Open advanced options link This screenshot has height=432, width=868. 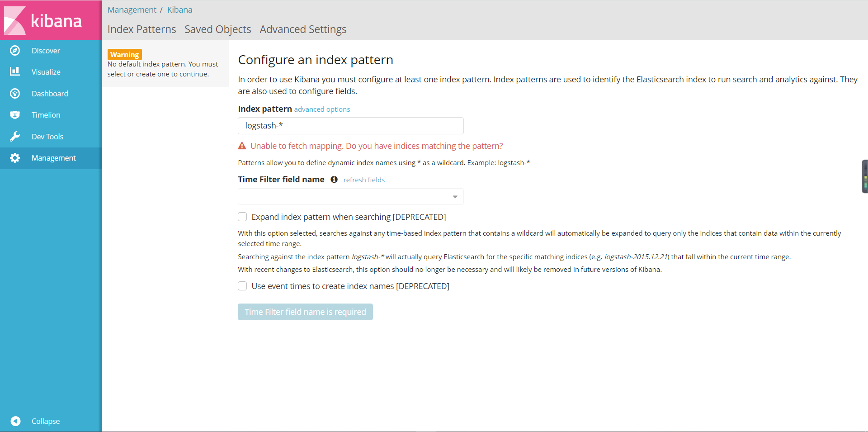322,109
